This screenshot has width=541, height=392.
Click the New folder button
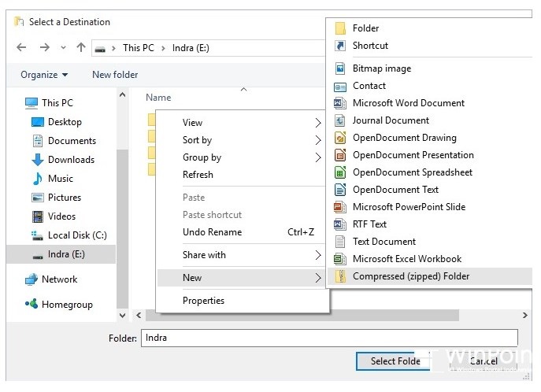[115, 75]
